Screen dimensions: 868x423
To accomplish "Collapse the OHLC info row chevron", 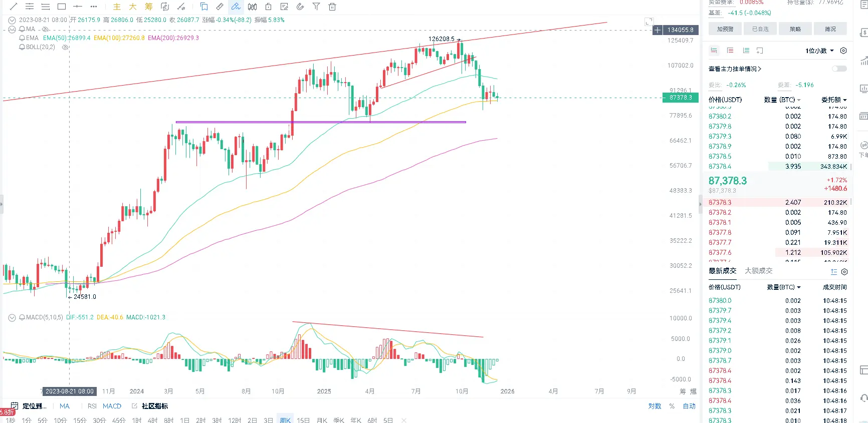I will 12,20.
